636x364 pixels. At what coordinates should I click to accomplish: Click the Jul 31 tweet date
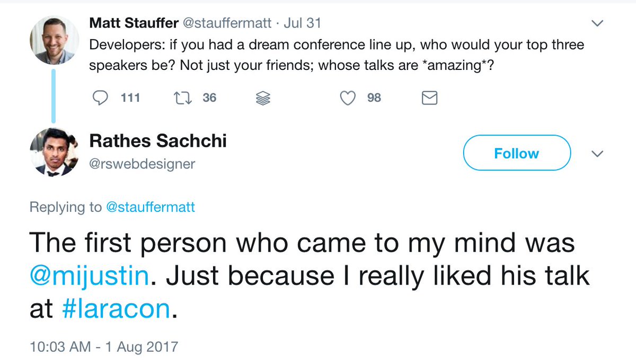pyautogui.click(x=303, y=23)
